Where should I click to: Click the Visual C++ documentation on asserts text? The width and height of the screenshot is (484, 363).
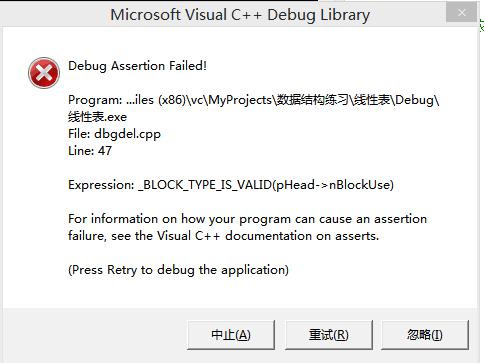point(268,236)
